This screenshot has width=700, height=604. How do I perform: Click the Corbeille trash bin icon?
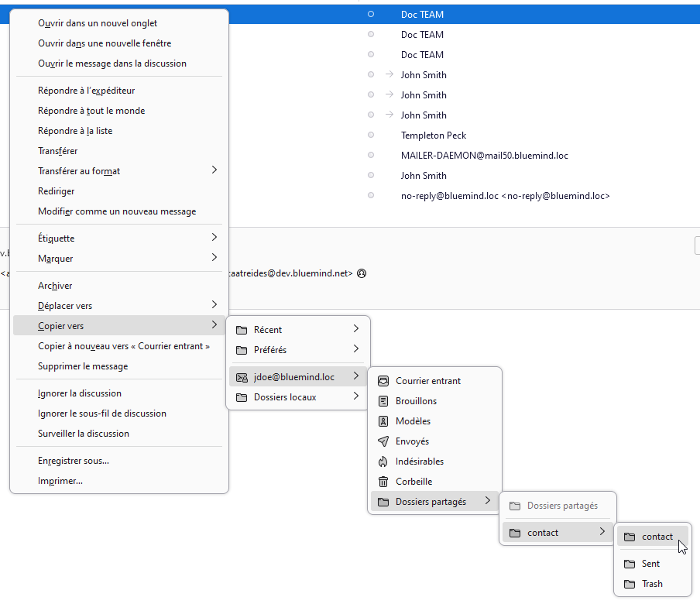pos(383,482)
